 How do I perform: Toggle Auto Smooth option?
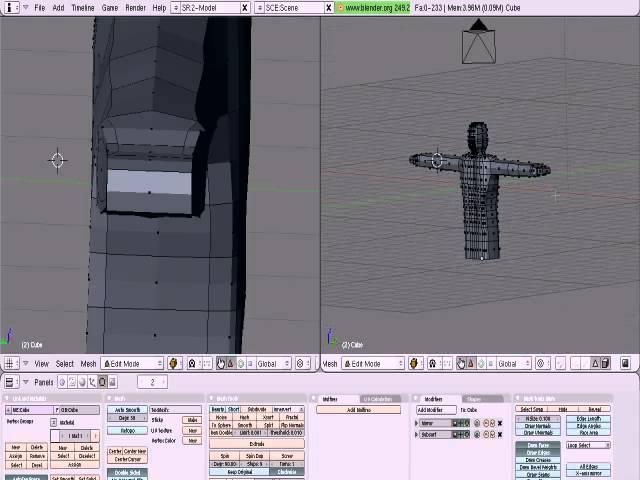pos(127,410)
